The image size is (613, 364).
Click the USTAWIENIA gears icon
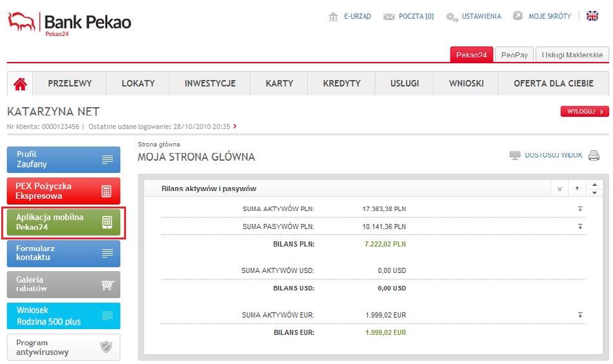click(452, 17)
